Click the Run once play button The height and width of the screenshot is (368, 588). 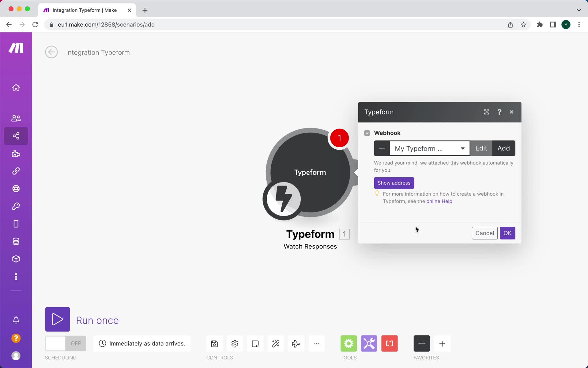[x=58, y=320]
